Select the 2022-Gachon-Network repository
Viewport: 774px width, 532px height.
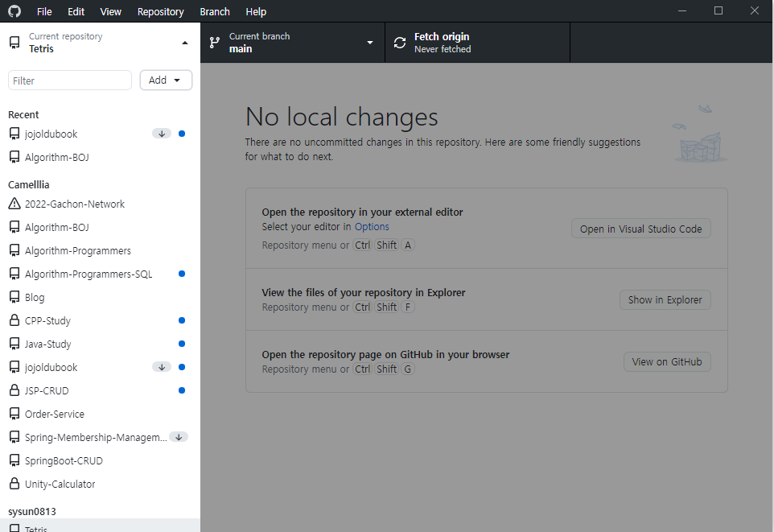click(101, 204)
